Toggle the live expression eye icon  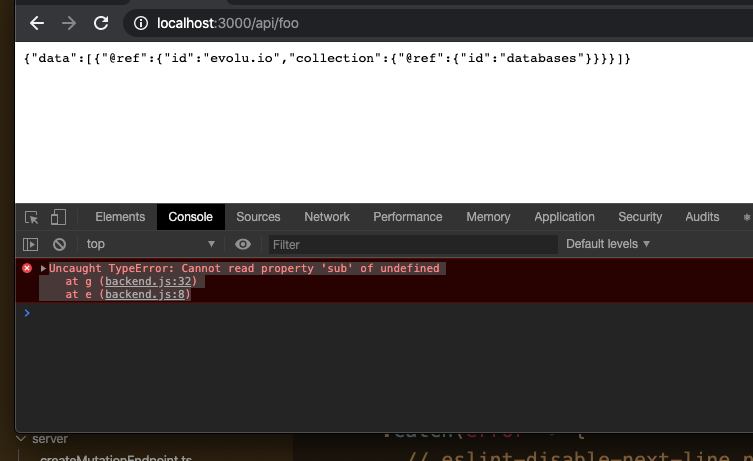pos(243,244)
